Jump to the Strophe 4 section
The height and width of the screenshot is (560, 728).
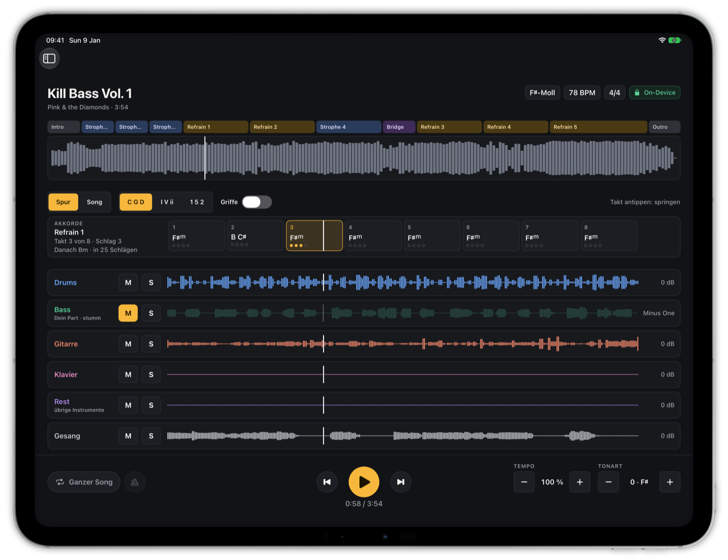pyautogui.click(x=349, y=127)
